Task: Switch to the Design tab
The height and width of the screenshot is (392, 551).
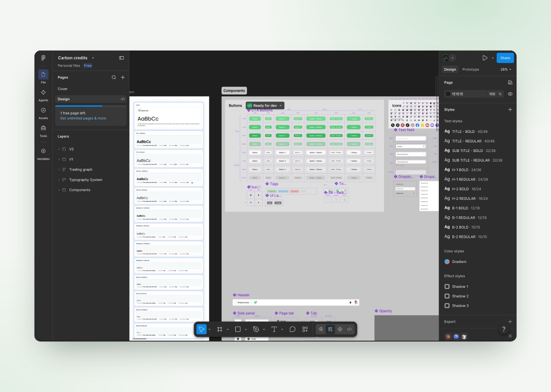Action: click(x=450, y=70)
